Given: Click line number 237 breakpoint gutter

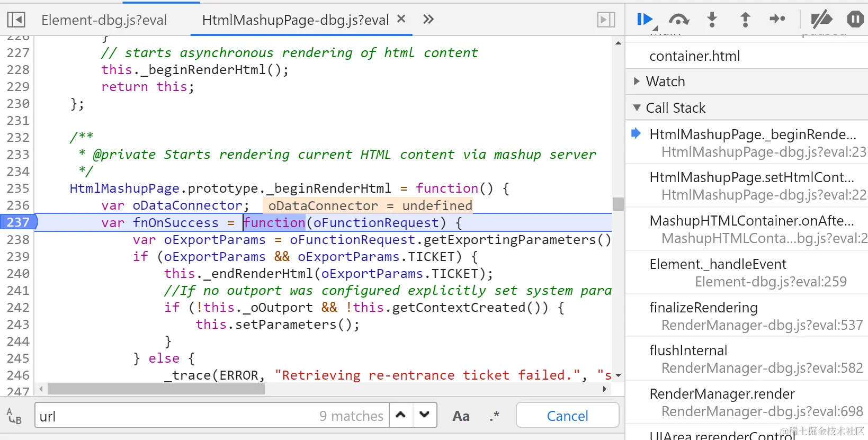Looking at the screenshot, I should [18, 222].
